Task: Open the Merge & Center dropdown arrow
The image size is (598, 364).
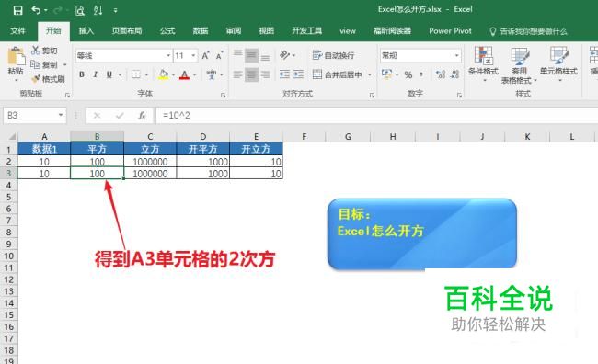Action: [369, 74]
